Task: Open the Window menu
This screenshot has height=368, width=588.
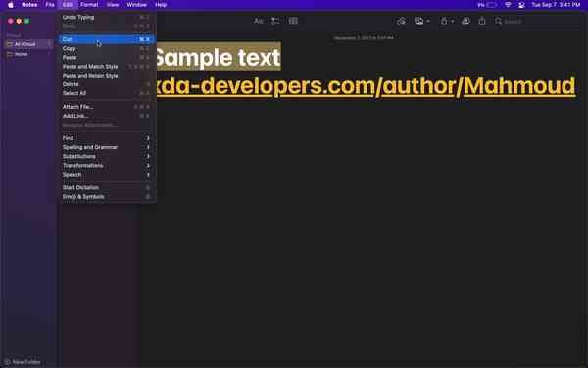Action: tap(137, 5)
